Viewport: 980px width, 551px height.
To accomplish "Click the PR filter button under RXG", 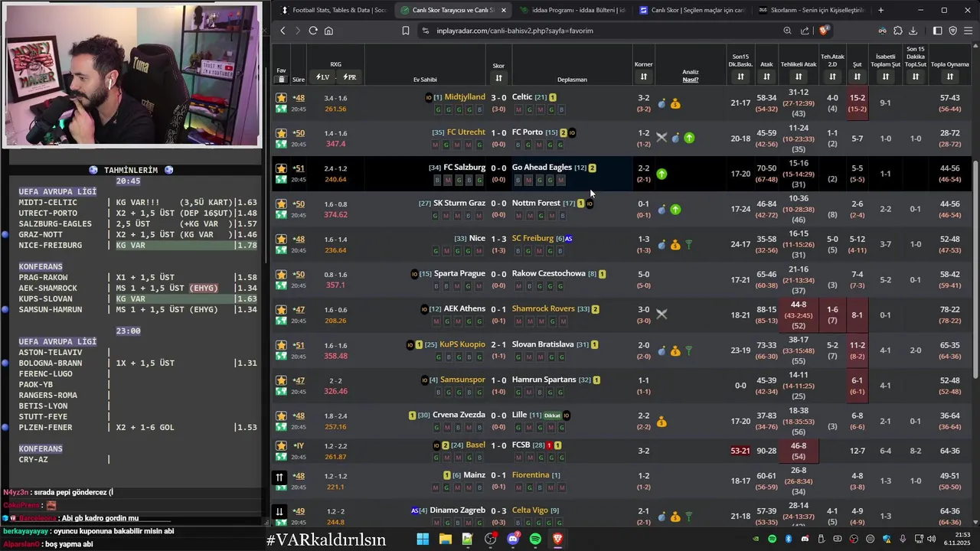I will (x=349, y=77).
